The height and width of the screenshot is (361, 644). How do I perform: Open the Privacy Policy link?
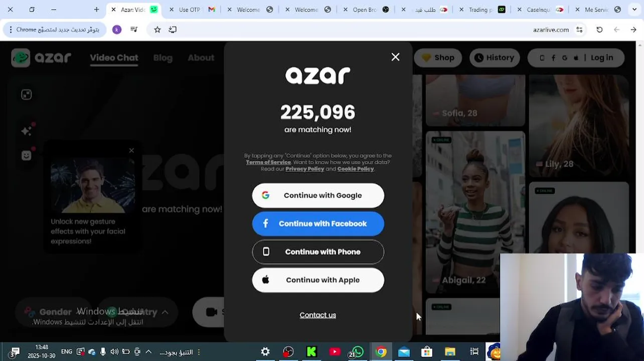(x=305, y=169)
